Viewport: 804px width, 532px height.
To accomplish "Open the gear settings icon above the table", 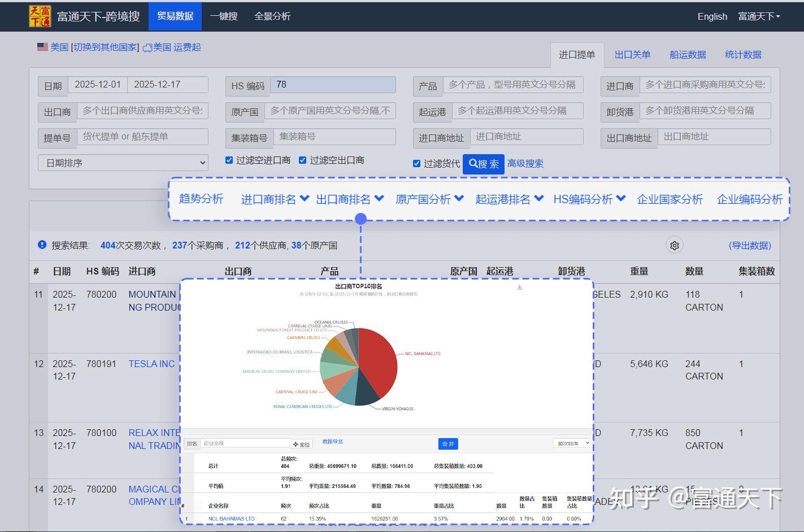I will point(674,245).
